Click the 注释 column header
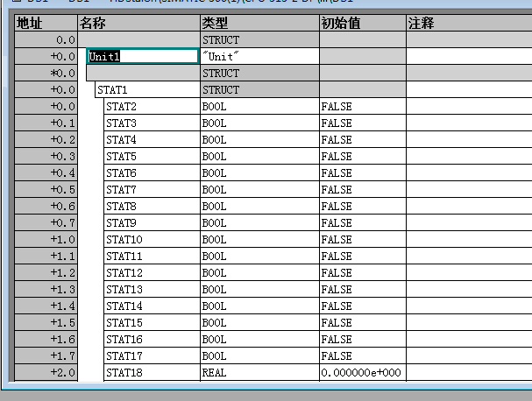Viewport: 532px width, 401px height. (x=469, y=23)
